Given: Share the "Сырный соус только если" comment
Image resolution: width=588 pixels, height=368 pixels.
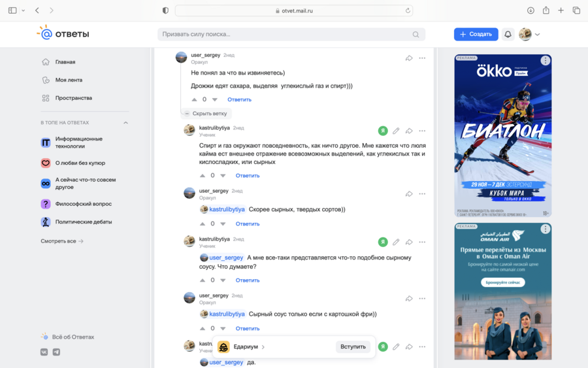Looking at the screenshot, I should pos(409,299).
